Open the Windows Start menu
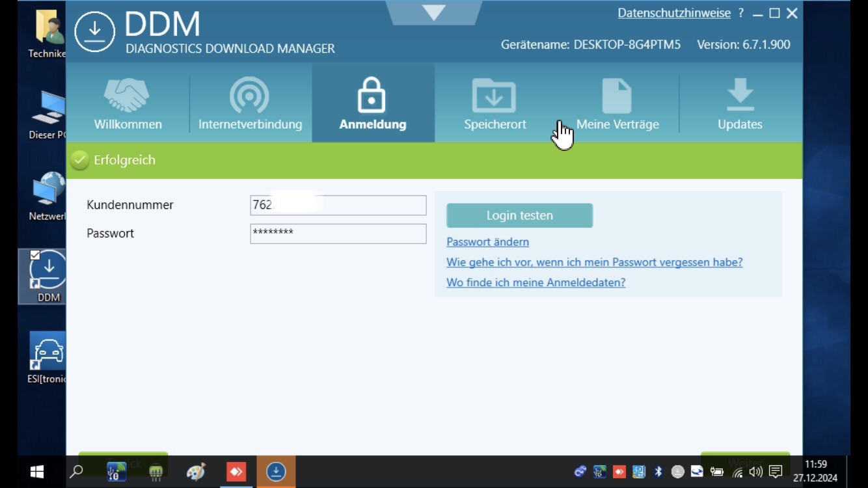This screenshot has width=868, height=488. click(37, 472)
